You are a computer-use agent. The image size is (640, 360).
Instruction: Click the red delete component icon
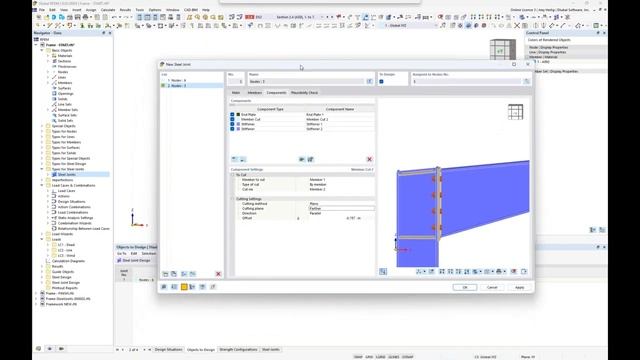tap(369, 159)
